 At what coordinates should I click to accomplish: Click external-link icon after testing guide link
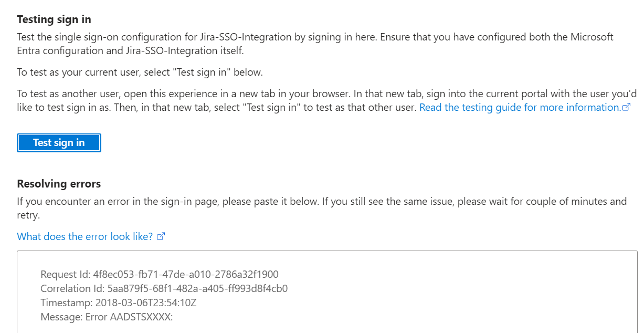point(626,108)
